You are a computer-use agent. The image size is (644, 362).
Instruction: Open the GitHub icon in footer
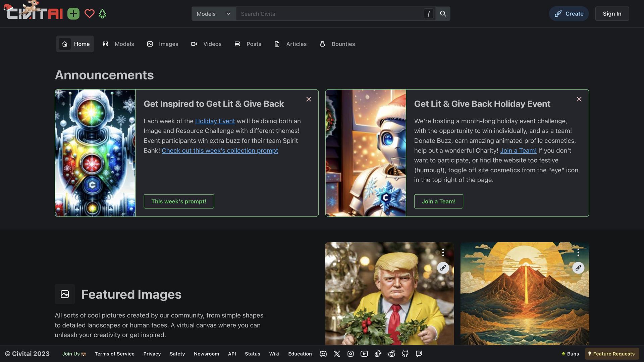click(405, 354)
